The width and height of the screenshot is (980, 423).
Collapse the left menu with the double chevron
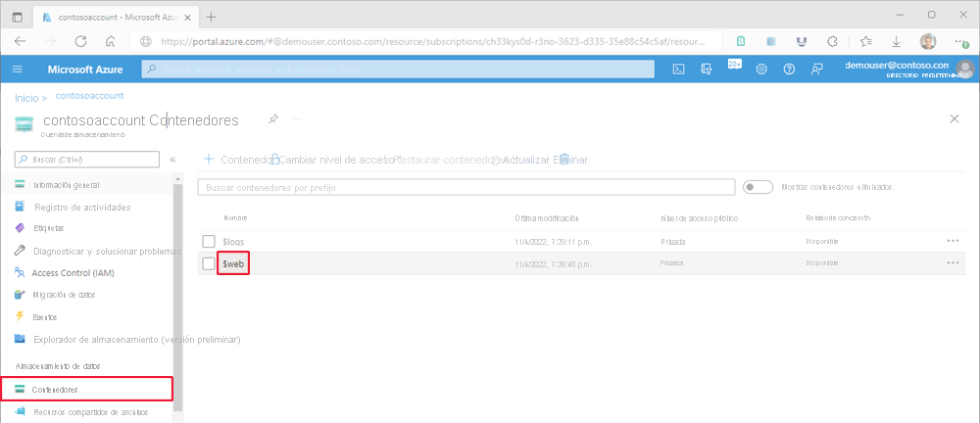173,160
